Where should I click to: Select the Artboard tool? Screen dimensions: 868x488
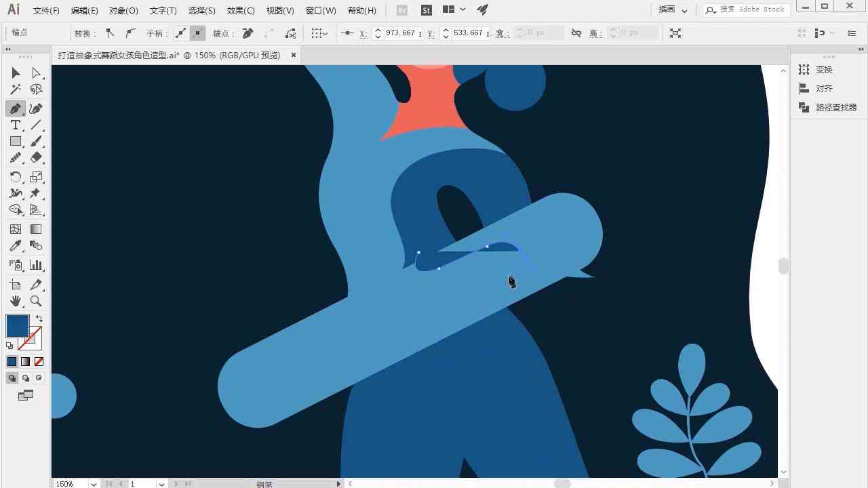tap(16, 285)
